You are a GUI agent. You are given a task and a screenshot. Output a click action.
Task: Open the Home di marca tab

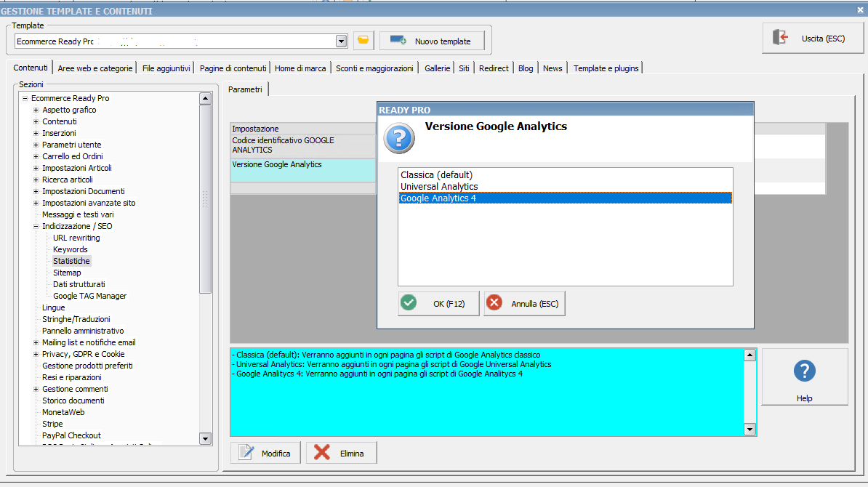(x=300, y=68)
